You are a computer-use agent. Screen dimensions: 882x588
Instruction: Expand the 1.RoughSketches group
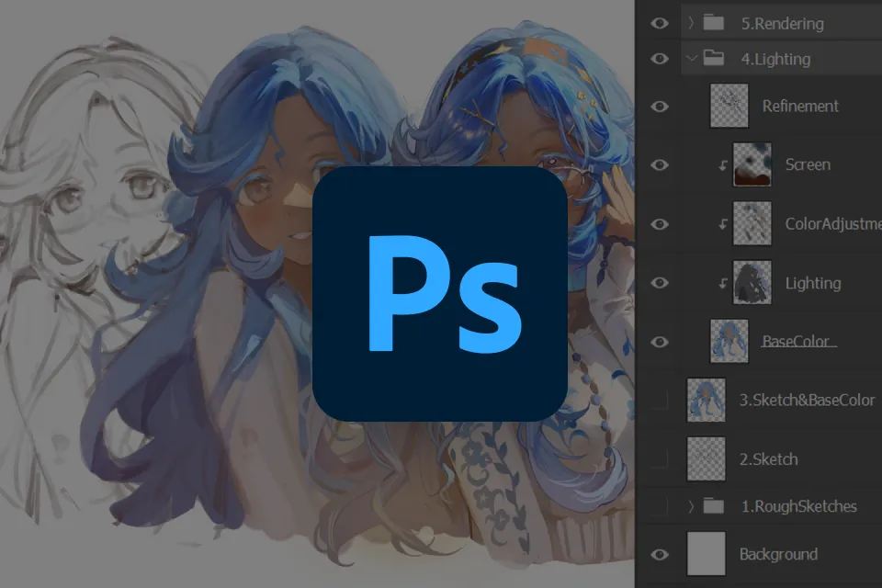691,506
